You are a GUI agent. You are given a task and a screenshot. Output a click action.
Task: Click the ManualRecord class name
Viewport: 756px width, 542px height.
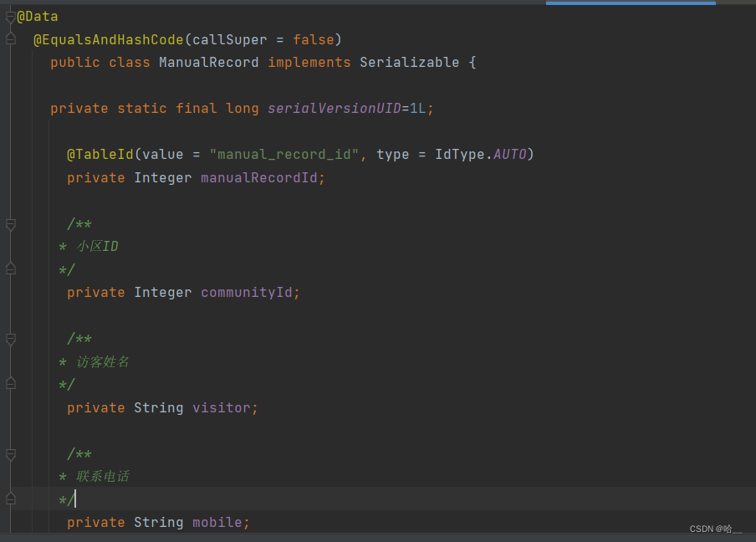coord(208,62)
